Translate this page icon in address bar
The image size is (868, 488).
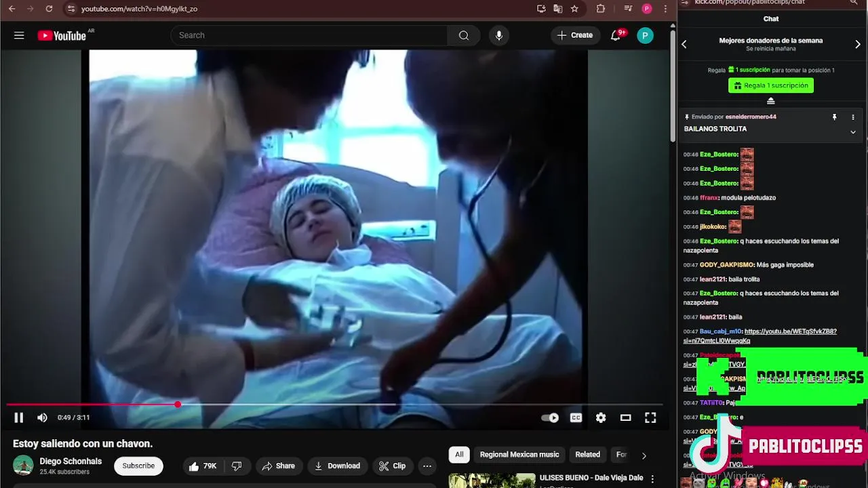tap(557, 9)
